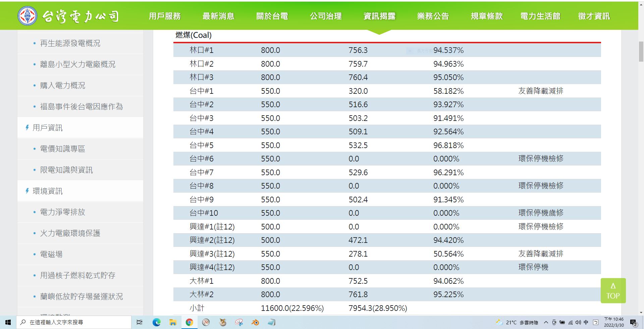This screenshot has width=644, height=329.
Task: Select 興達#3 percentage 50.564%
Action: click(x=448, y=254)
